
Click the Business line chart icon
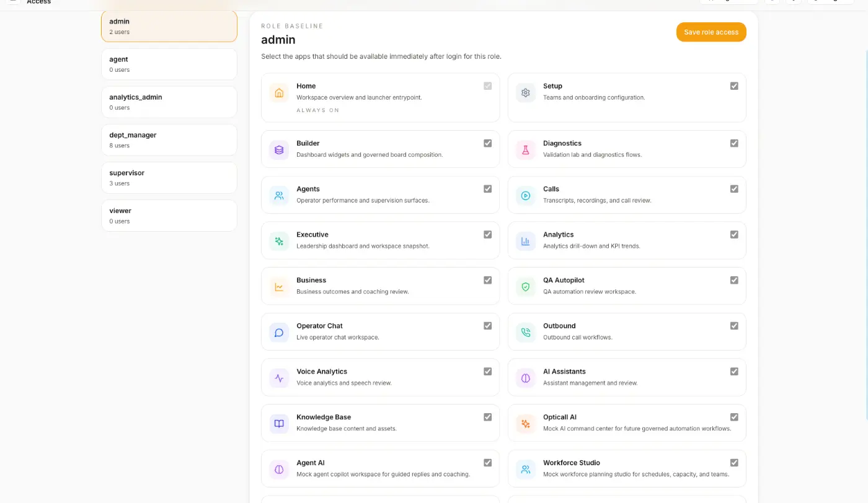click(279, 287)
